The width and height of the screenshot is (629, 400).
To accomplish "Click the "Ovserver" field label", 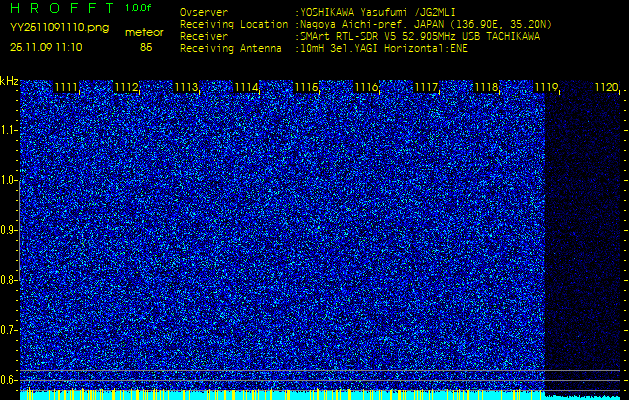I will 204,12.
